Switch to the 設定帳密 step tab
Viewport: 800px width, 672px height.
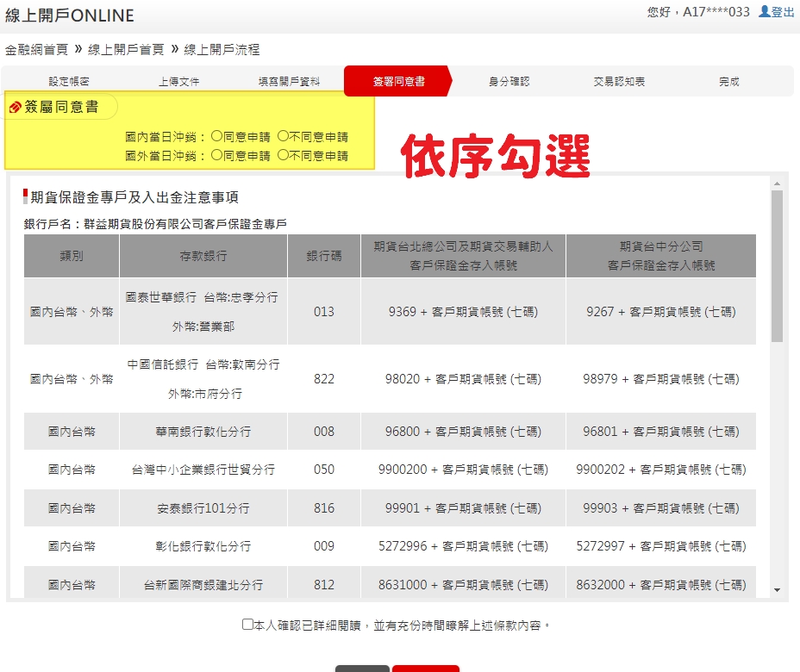[69, 82]
